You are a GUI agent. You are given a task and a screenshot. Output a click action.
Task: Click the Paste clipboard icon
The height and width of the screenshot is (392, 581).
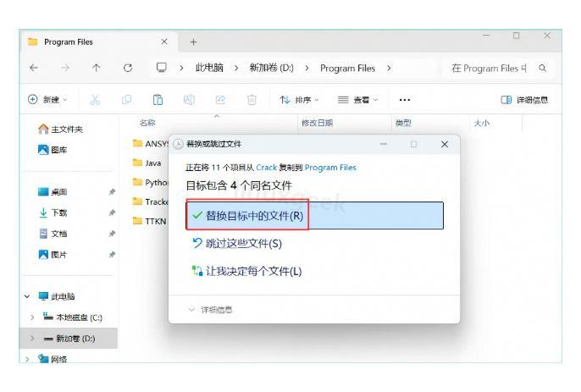click(158, 100)
